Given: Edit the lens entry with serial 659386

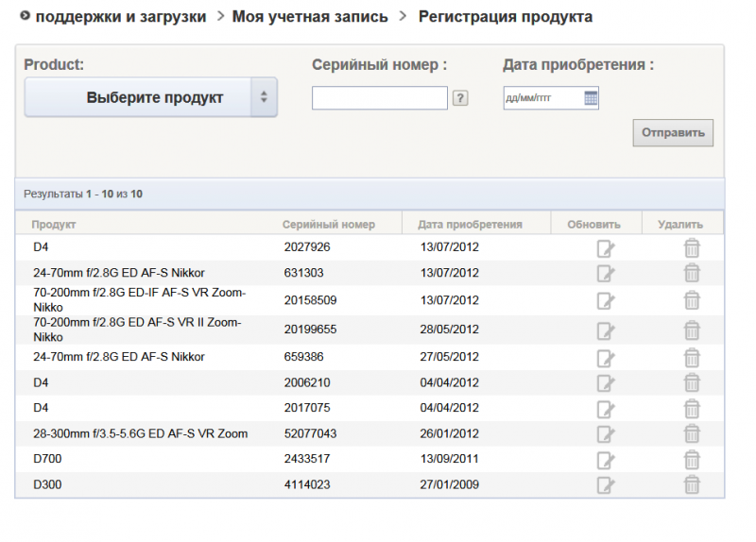Looking at the screenshot, I should [606, 358].
